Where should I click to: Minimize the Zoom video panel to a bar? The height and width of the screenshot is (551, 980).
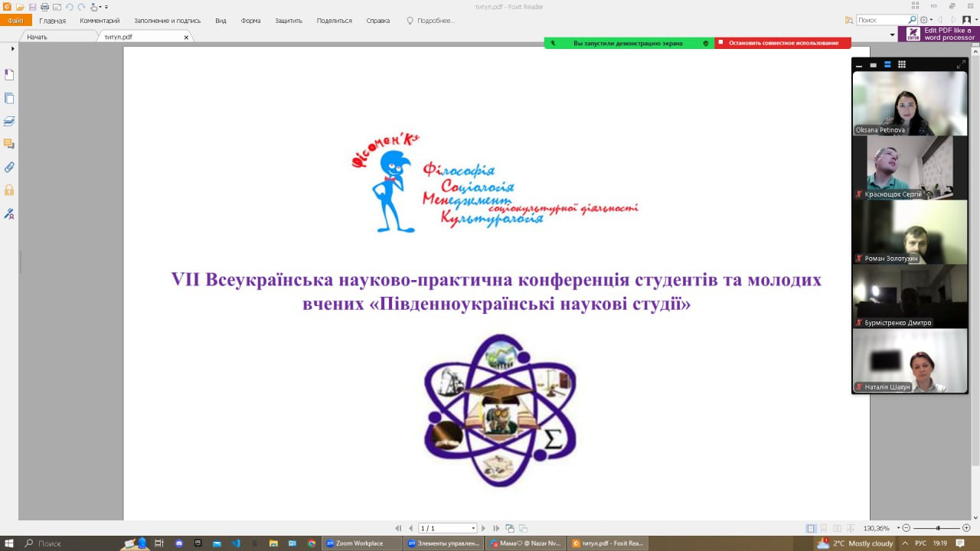860,65
